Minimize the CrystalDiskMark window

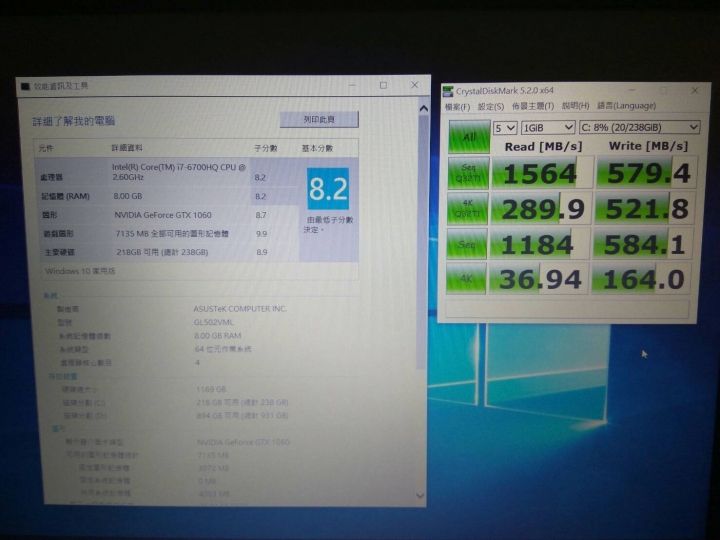632,90
